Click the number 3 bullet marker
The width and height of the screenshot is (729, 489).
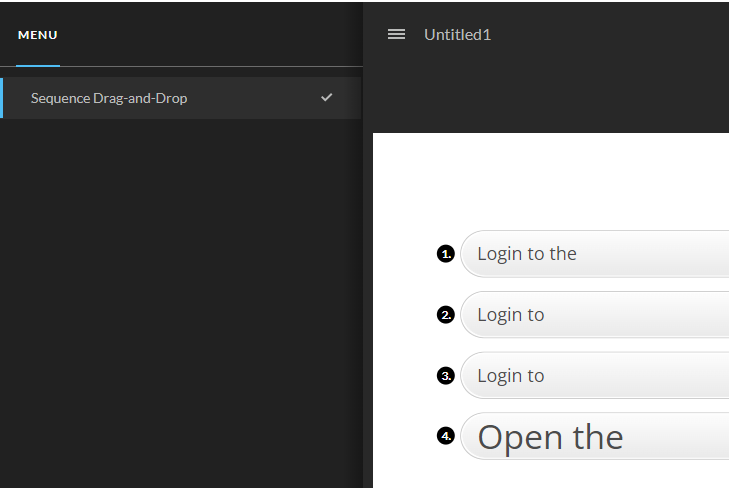click(446, 376)
